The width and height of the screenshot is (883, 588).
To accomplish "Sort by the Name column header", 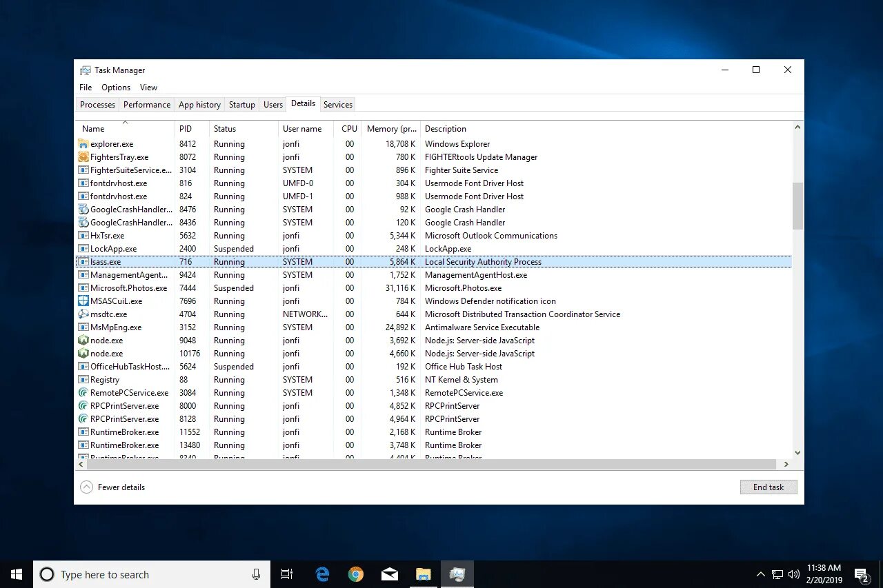I will (125, 129).
